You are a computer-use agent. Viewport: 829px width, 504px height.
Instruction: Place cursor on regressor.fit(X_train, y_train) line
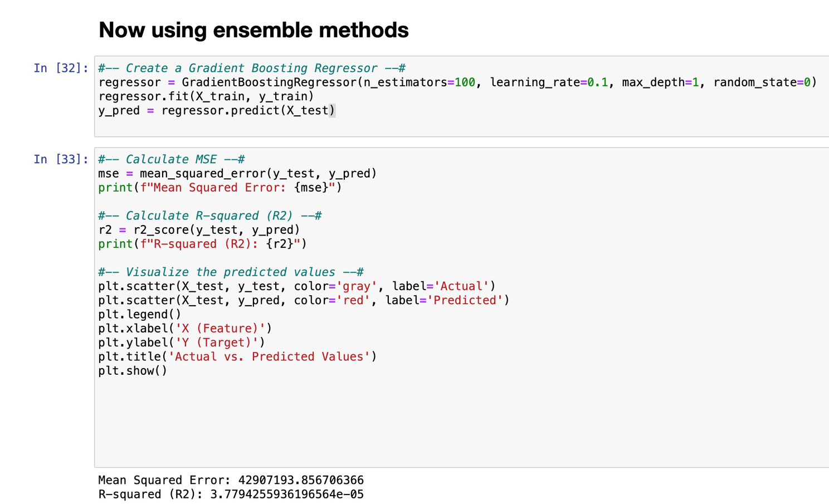(206, 96)
